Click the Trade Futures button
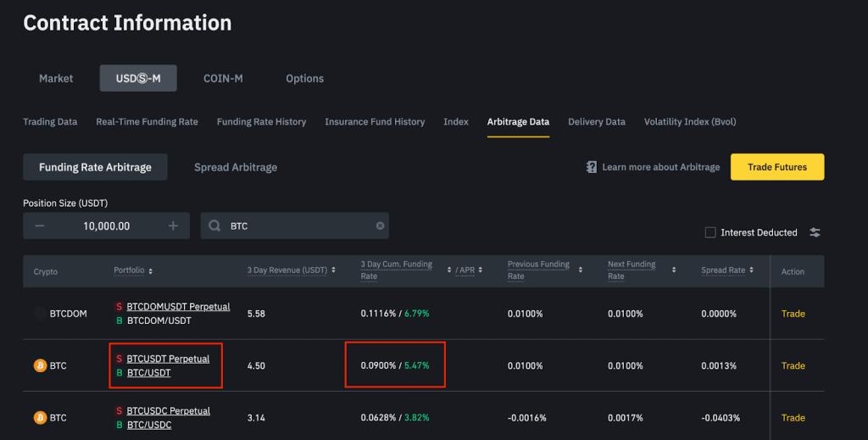868x440 pixels. (776, 167)
